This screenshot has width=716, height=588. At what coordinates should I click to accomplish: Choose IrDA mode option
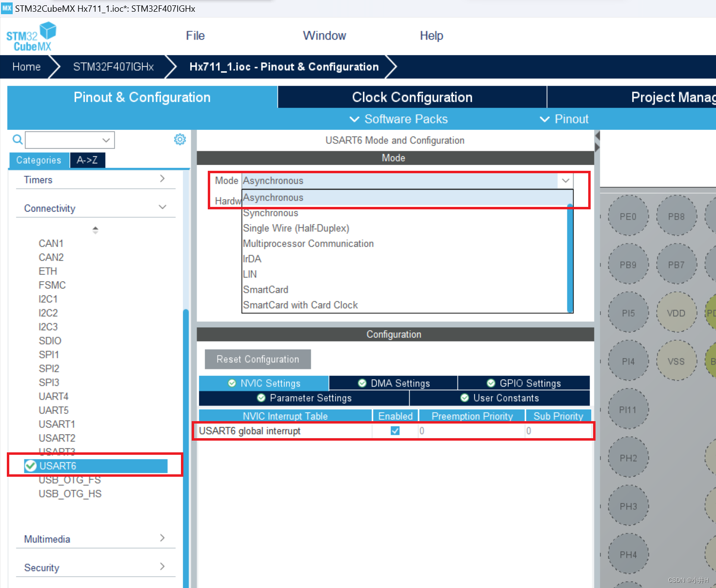click(405, 259)
